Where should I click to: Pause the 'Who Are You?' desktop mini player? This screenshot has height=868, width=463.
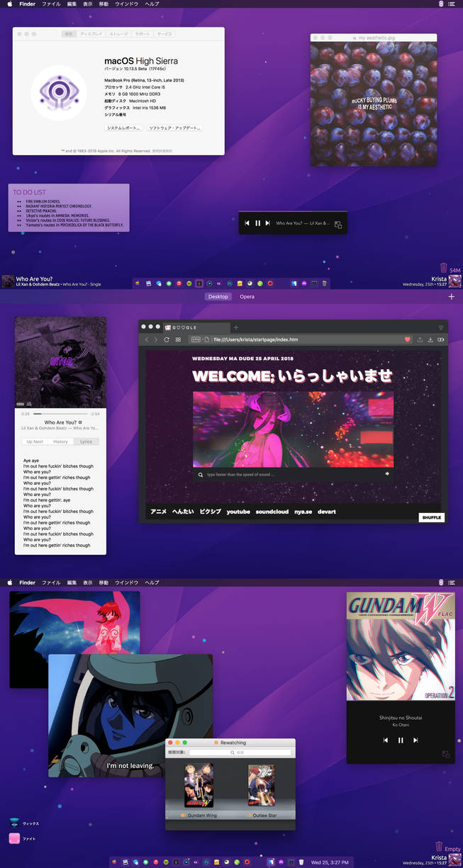(x=257, y=223)
